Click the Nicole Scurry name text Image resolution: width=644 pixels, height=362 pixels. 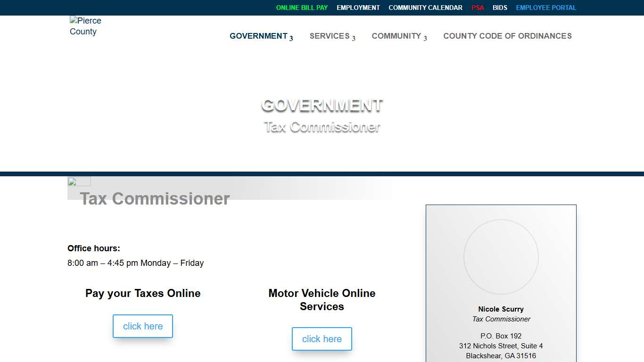coord(501,309)
